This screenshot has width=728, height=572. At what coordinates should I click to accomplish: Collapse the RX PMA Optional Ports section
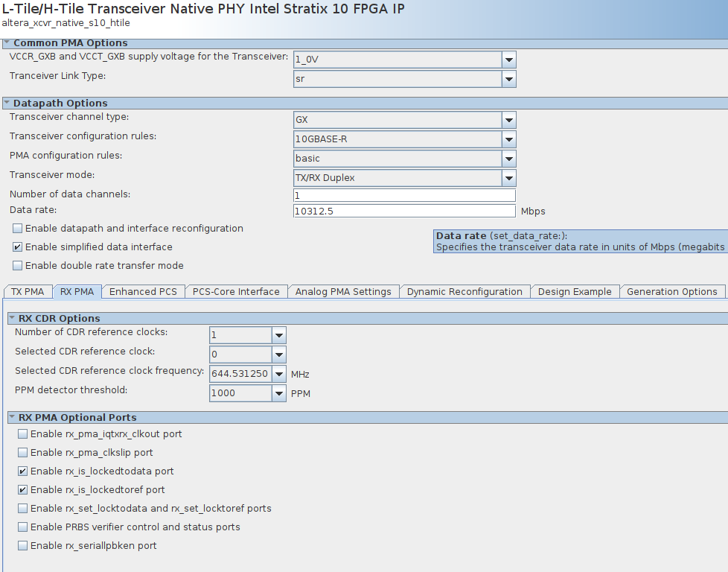[x=12, y=417]
